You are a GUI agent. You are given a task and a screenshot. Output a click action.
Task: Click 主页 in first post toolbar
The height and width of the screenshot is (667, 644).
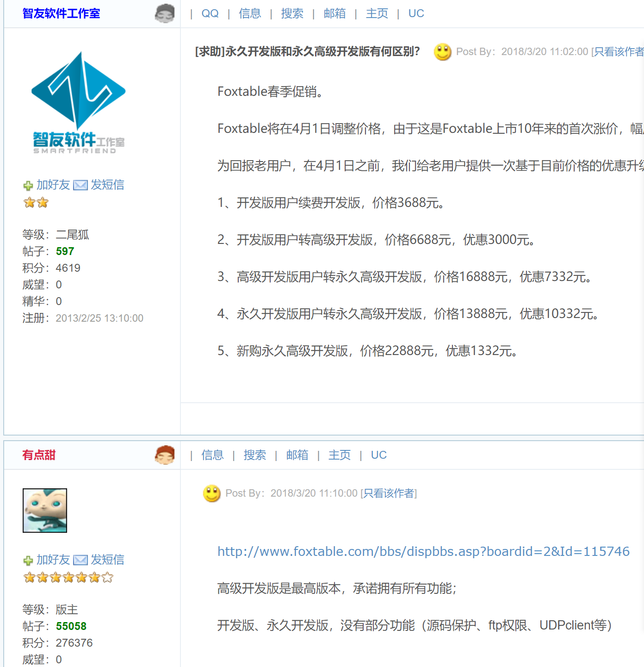tap(377, 13)
